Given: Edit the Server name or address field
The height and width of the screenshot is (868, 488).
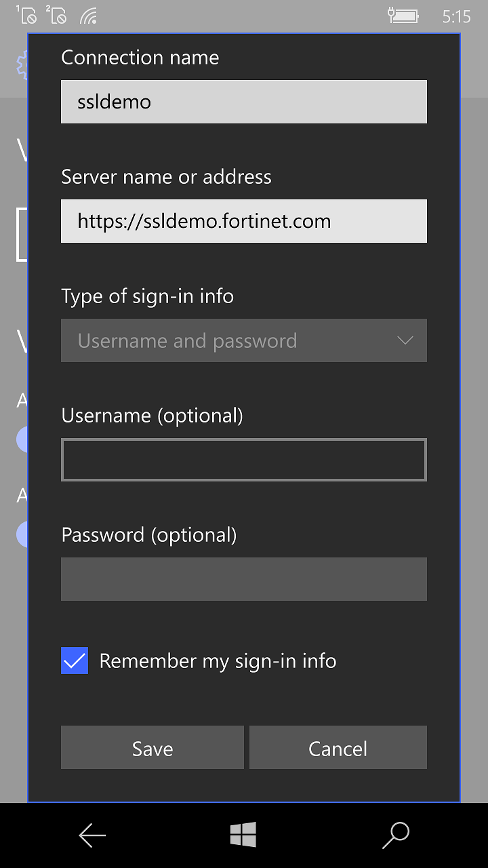Looking at the screenshot, I should tap(243, 221).
